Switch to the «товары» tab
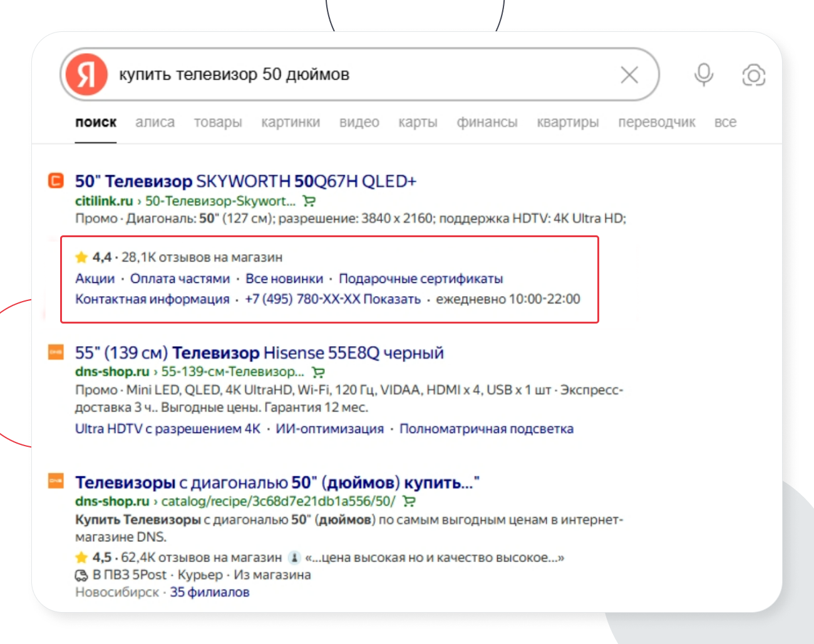814x644 pixels. pyautogui.click(x=217, y=122)
